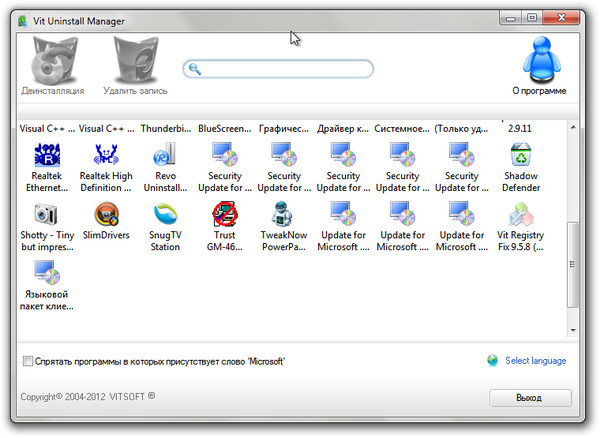Select the Драйвер к... list entry label
The height and width of the screenshot is (438, 600).
[x=342, y=129]
